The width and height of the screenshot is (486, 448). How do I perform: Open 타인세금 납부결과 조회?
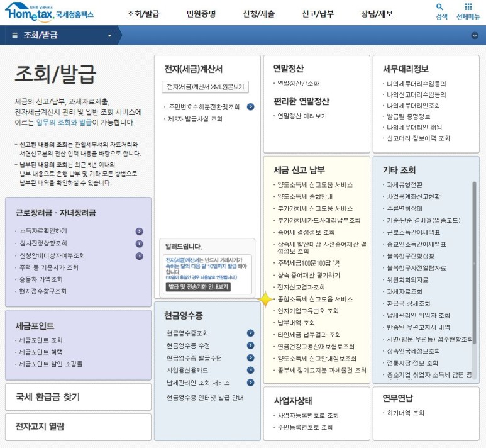pyautogui.click(x=309, y=335)
